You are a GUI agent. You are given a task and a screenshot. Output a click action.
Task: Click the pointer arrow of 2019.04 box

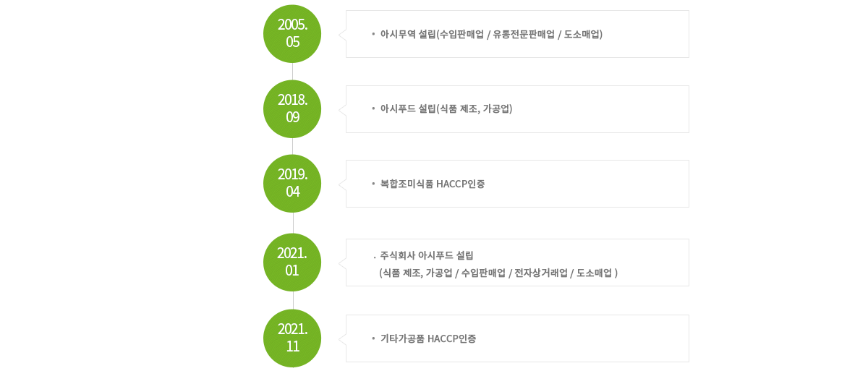(342, 184)
